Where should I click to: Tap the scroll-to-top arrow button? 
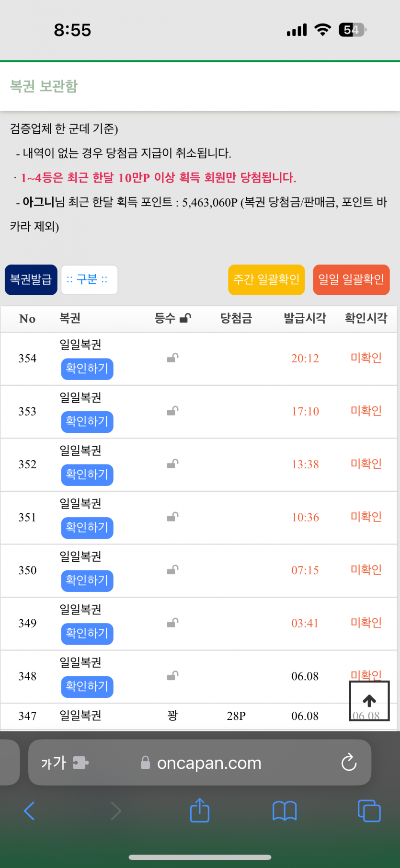[x=369, y=701]
